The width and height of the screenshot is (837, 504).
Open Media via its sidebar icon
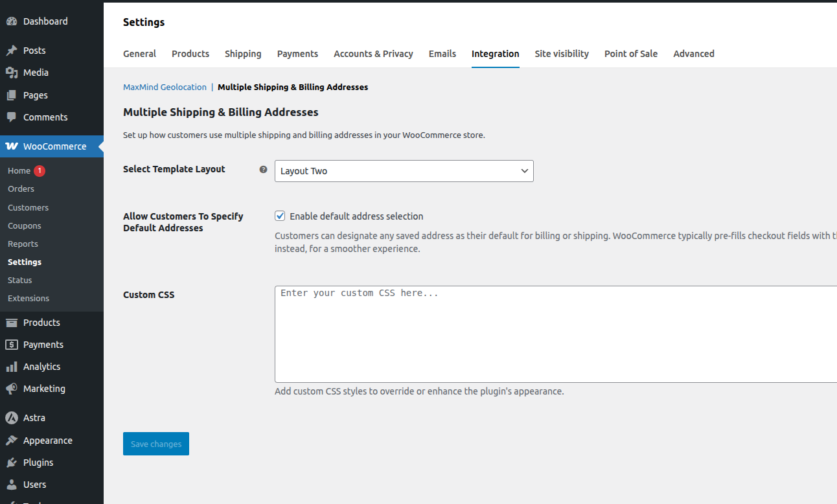pyautogui.click(x=12, y=73)
